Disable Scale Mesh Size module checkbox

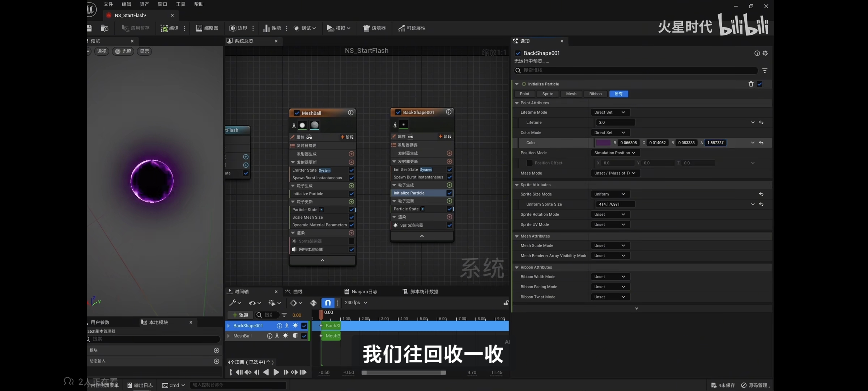(351, 217)
